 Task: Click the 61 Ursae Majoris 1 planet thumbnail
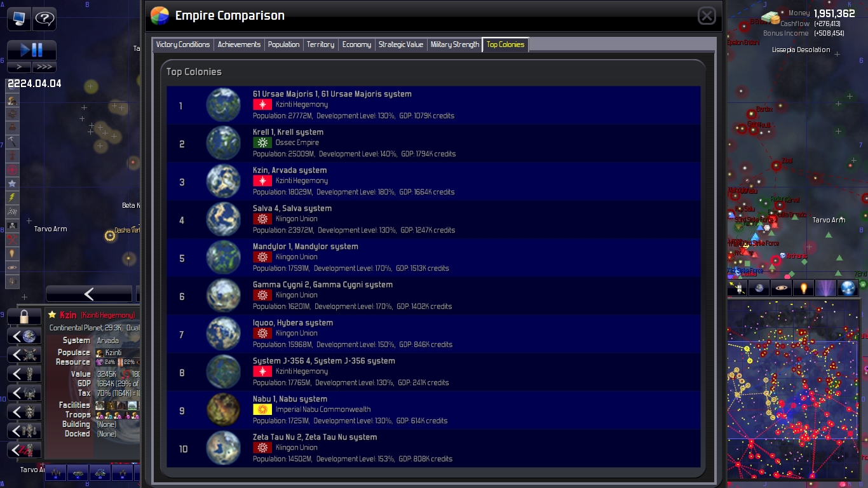tap(224, 105)
